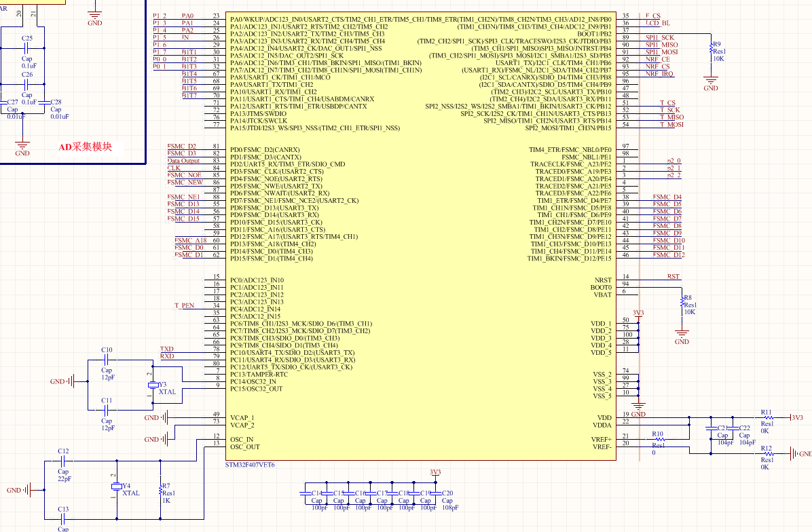
Task: Click the FSMC_NE1 net label
Action: point(183,197)
